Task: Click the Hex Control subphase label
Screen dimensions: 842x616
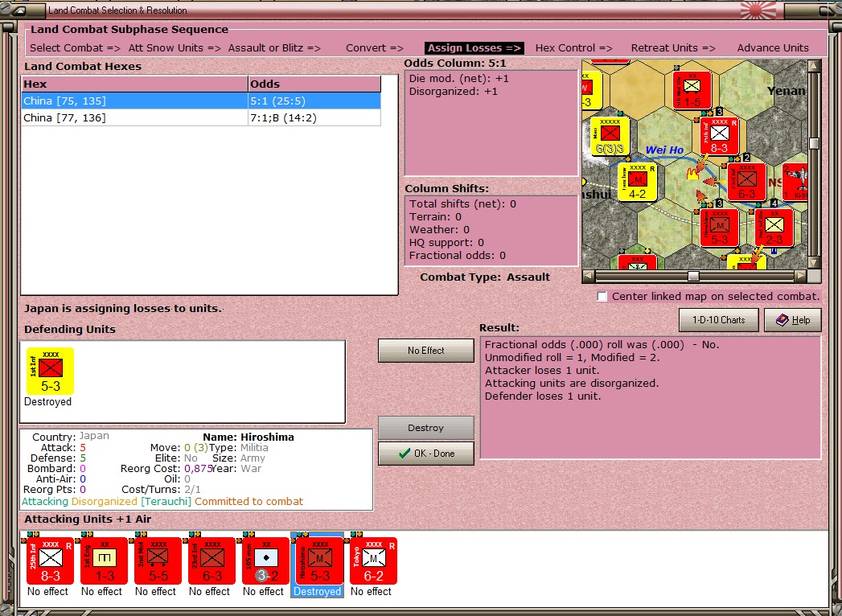Action: click(x=573, y=47)
